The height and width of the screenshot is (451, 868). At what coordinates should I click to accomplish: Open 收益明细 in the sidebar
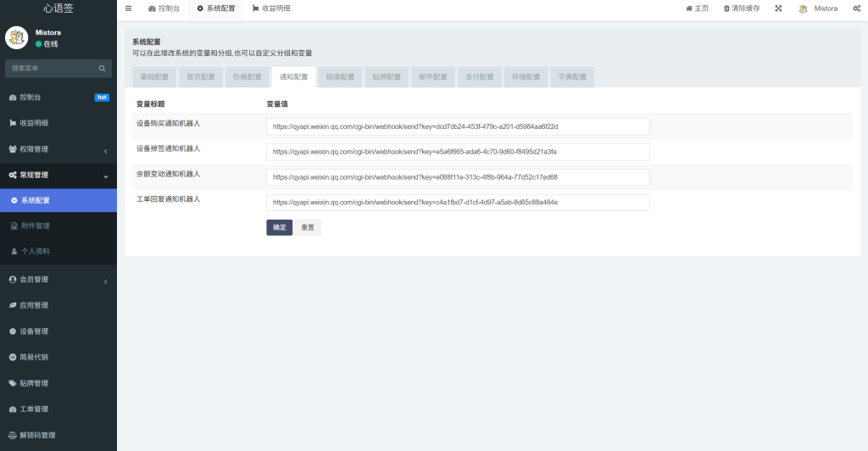click(58, 123)
